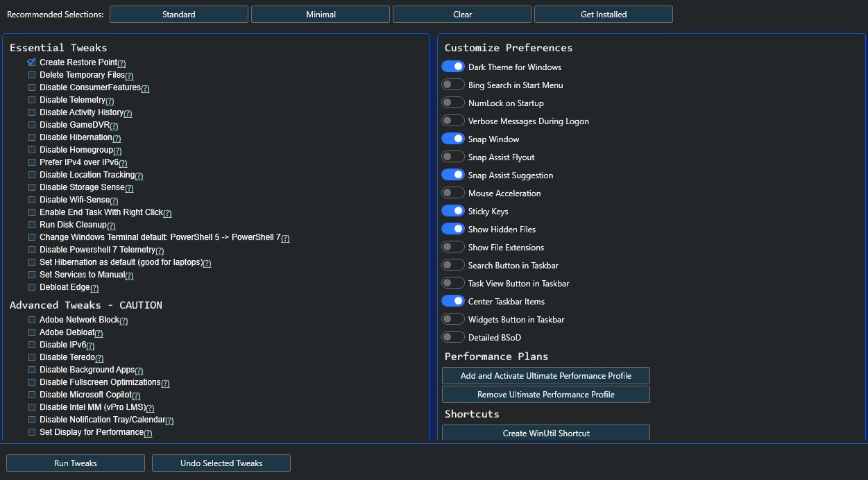868x480 pixels.
Task: Enable Widgets Button in Taskbar
Action: tap(453, 319)
